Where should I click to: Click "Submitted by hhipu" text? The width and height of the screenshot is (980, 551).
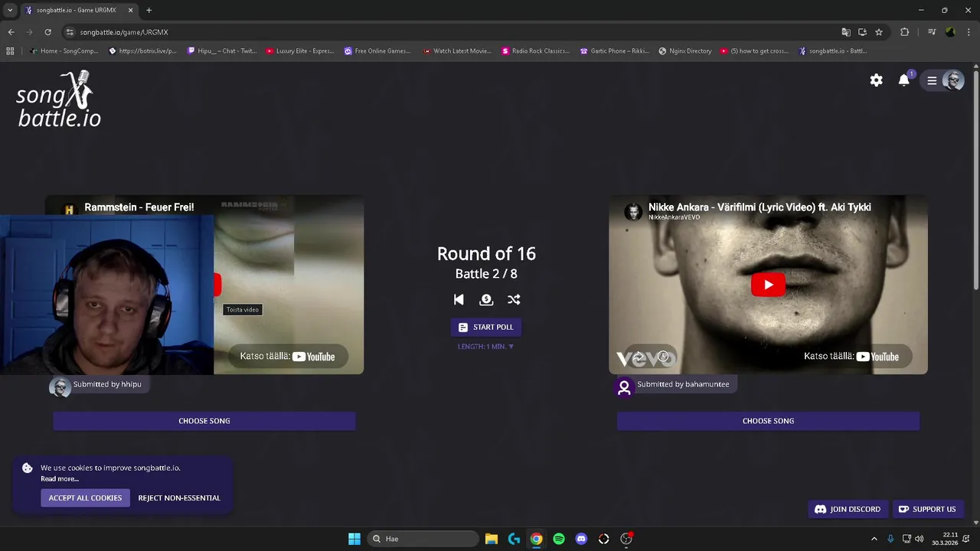coord(107,384)
